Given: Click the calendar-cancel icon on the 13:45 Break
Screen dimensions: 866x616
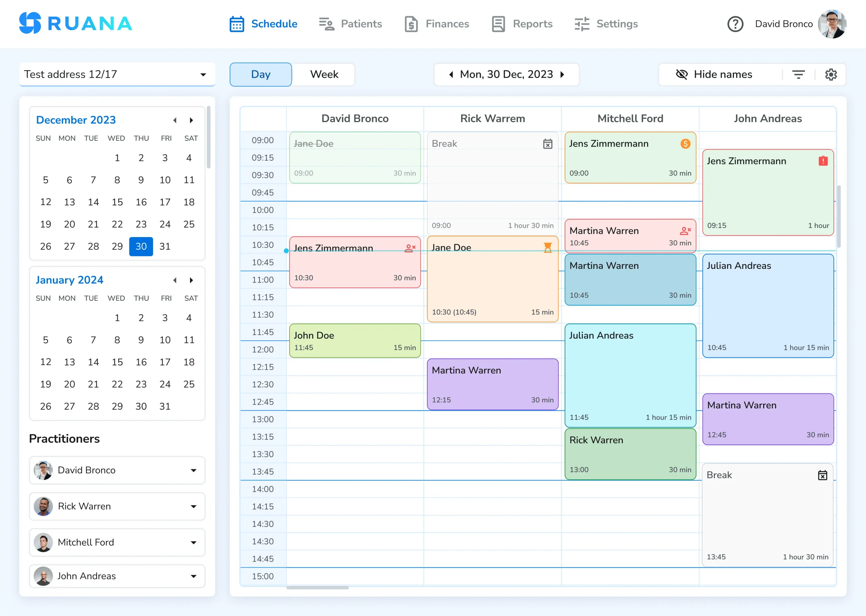Looking at the screenshot, I should [822, 475].
